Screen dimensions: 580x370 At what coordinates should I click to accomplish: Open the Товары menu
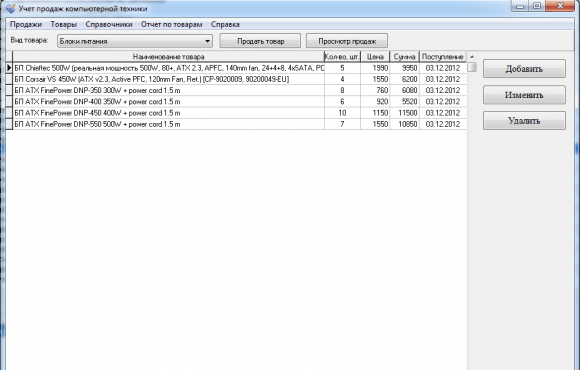pyautogui.click(x=64, y=24)
